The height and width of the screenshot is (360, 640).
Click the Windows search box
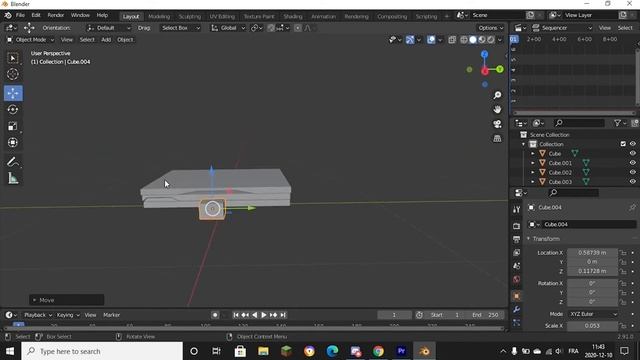click(x=102, y=351)
